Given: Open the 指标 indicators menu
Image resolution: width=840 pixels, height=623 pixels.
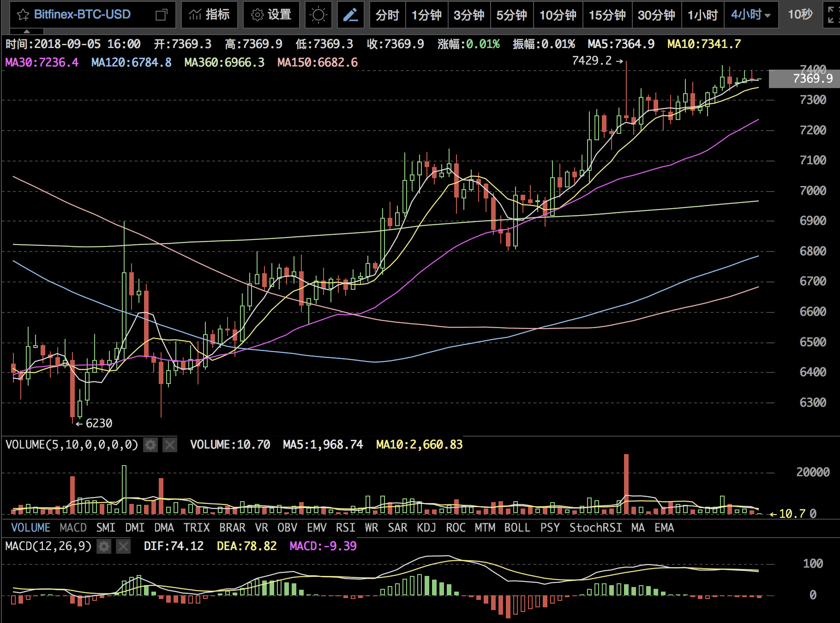Looking at the screenshot, I should click(210, 15).
